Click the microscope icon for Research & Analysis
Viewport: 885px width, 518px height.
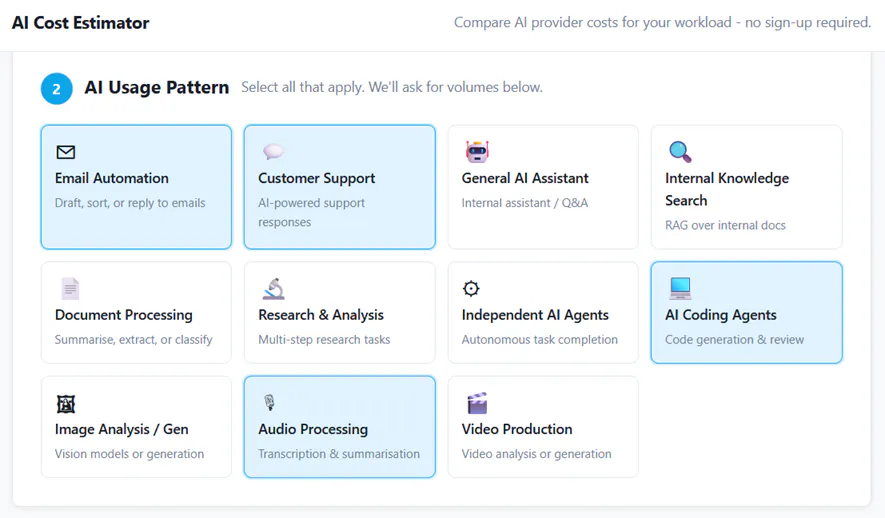274,288
